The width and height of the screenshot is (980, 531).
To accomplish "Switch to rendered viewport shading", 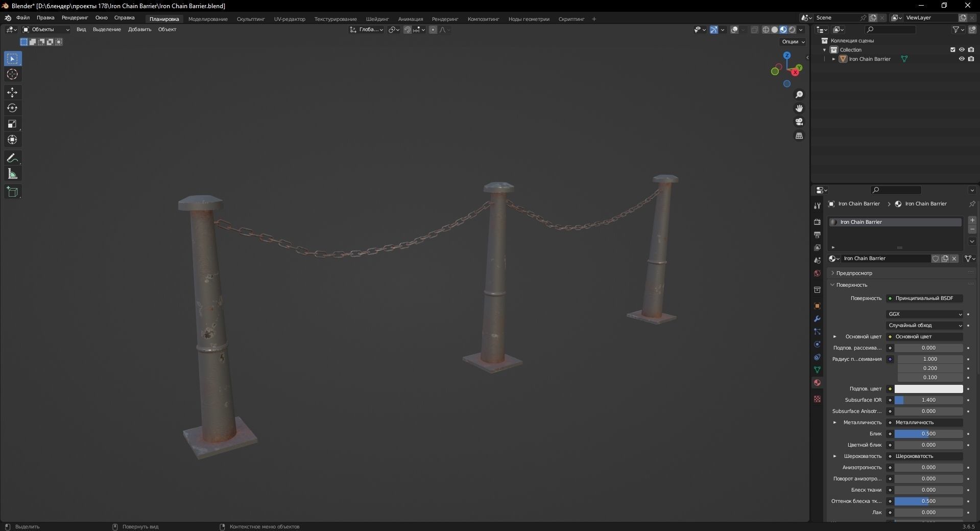I will (792, 30).
